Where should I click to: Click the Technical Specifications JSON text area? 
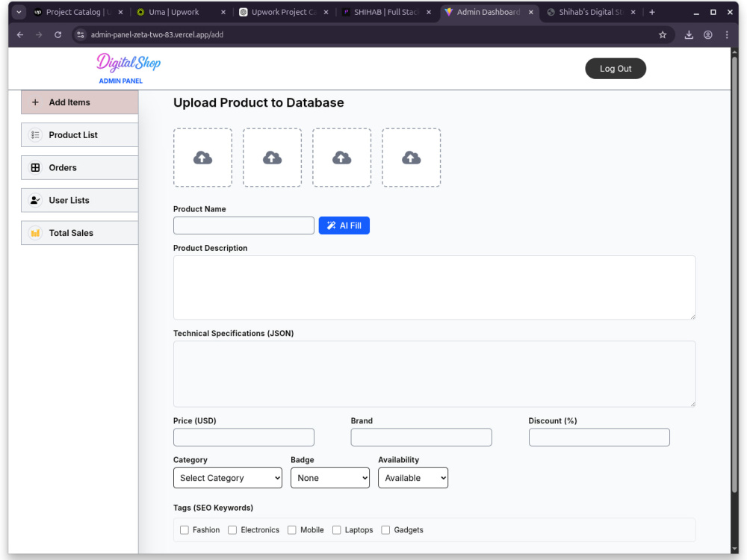click(435, 374)
